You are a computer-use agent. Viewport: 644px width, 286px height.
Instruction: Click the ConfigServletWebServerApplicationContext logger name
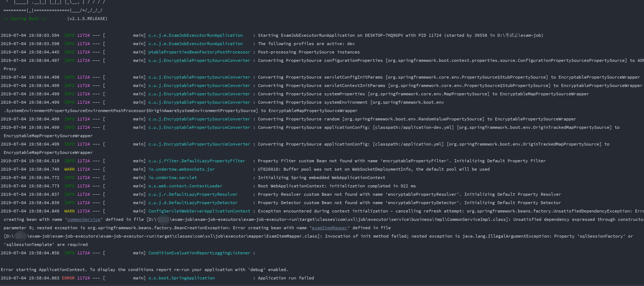click(199, 211)
